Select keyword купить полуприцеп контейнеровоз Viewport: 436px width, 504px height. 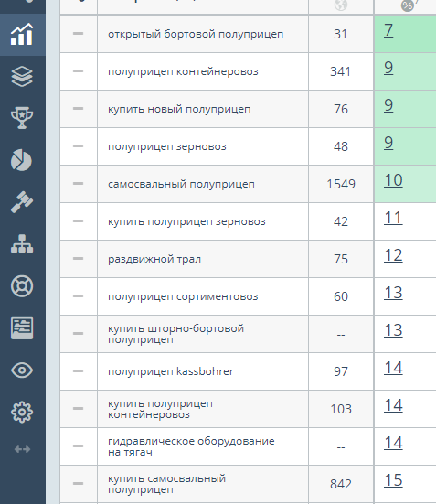[160, 409]
